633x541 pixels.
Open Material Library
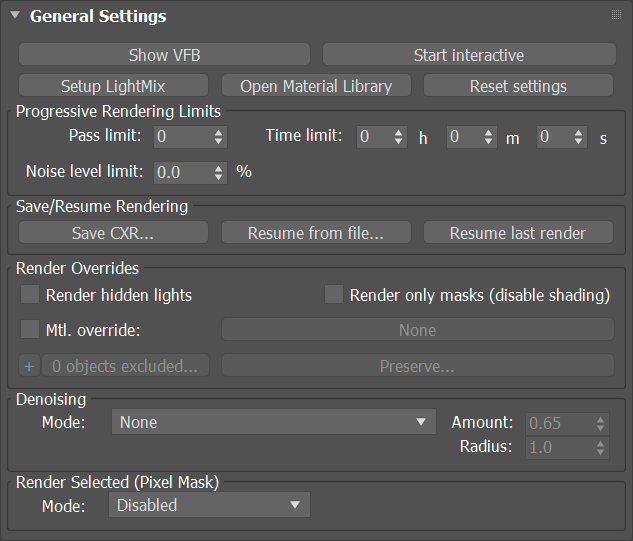316,86
